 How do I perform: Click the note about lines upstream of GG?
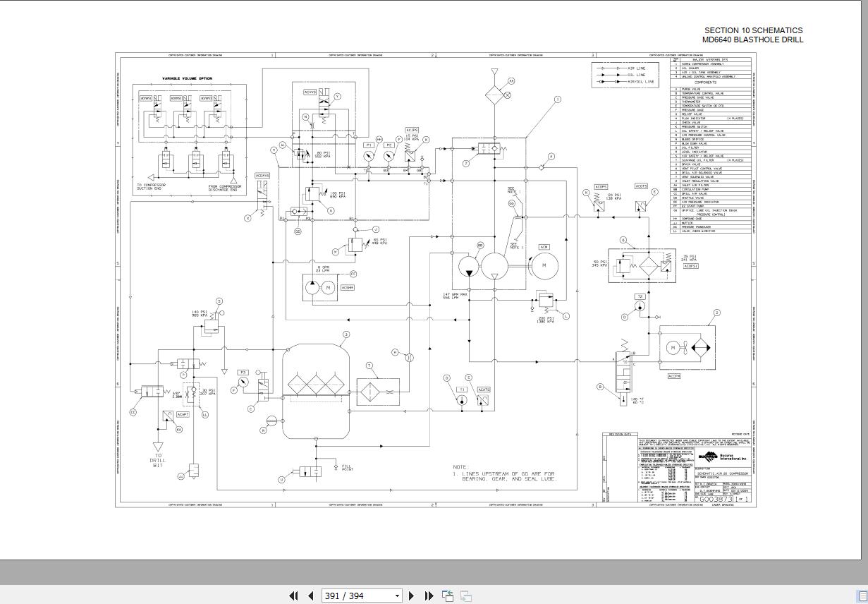coord(506,473)
